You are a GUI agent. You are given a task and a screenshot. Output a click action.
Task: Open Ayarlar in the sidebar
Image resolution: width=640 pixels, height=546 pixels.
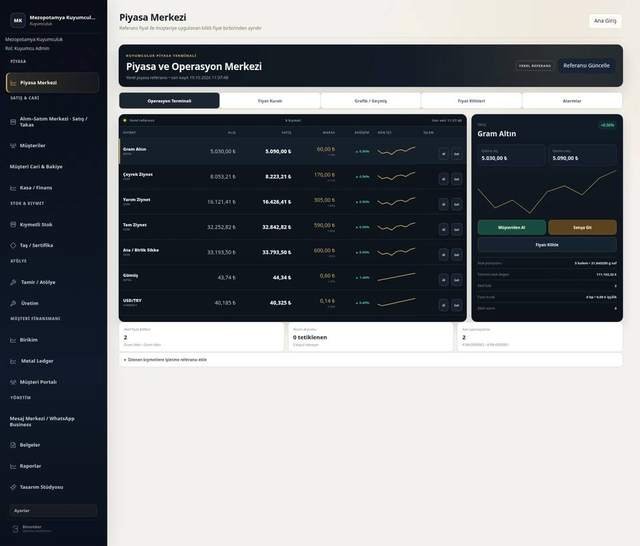tap(53, 510)
